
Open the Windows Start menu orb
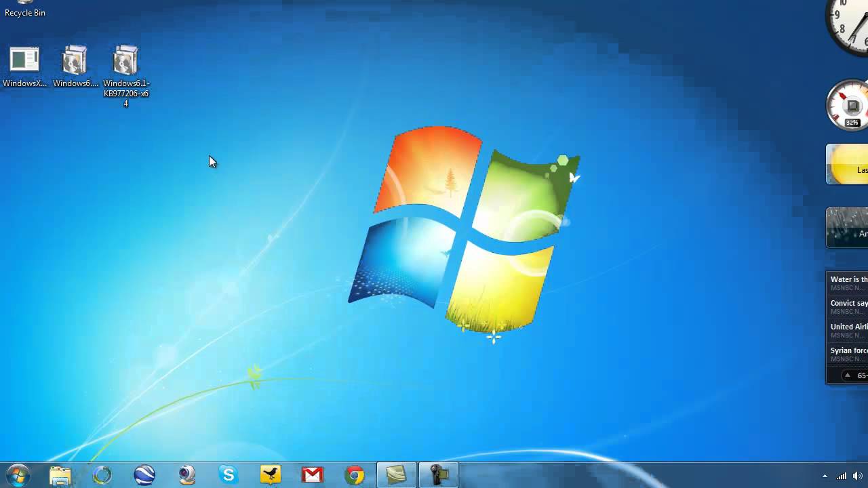tap(18, 475)
